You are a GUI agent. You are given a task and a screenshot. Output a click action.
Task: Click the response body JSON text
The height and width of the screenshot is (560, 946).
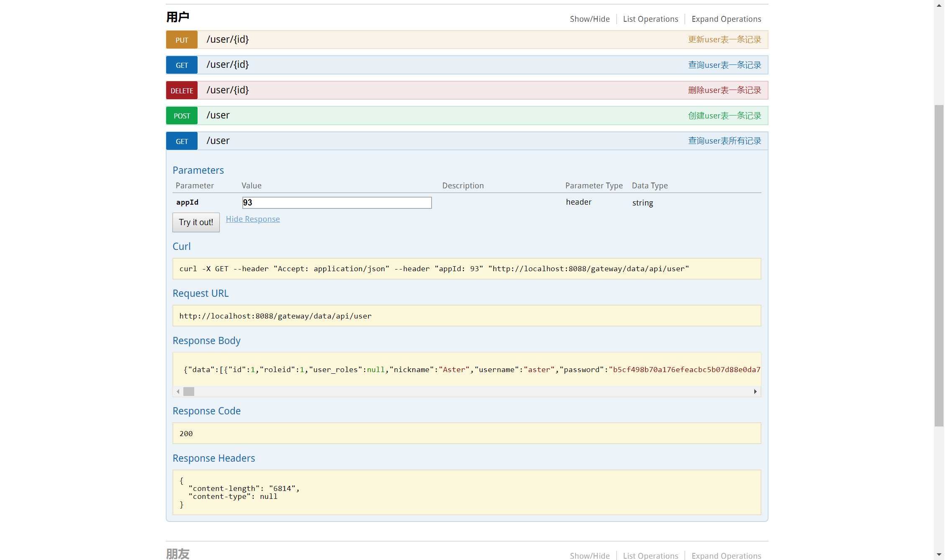click(x=472, y=370)
